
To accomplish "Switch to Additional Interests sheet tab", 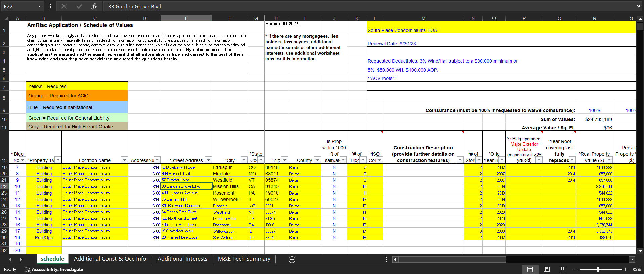I will point(182,259).
